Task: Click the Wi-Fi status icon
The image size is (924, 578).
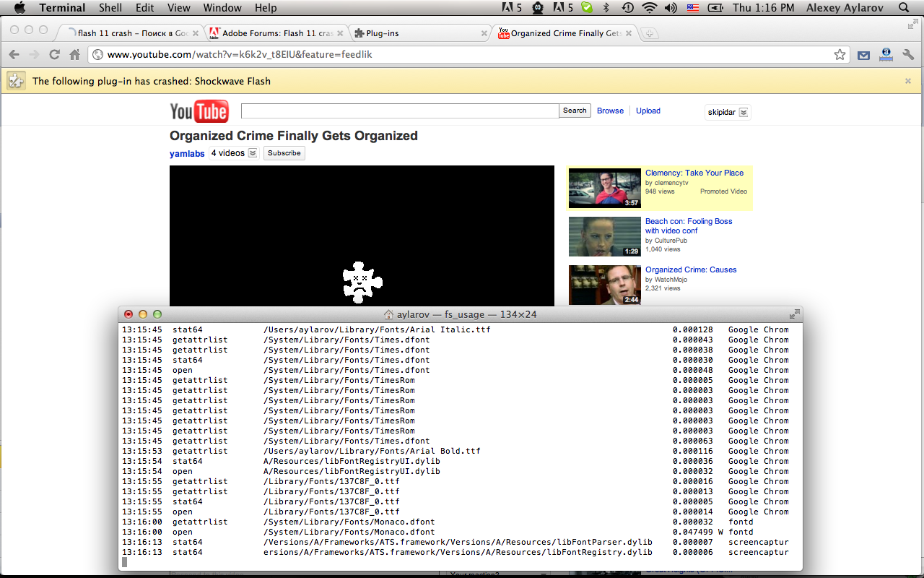Action: coord(649,8)
